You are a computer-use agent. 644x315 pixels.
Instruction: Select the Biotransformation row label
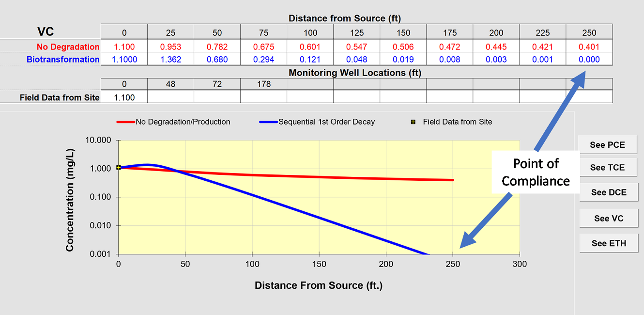pyautogui.click(x=63, y=60)
